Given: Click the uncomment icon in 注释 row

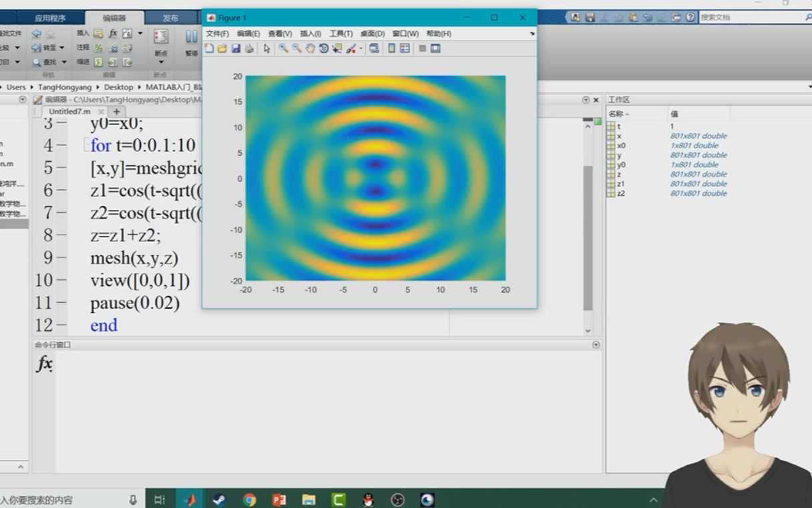Looking at the screenshot, I should [x=113, y=48].
